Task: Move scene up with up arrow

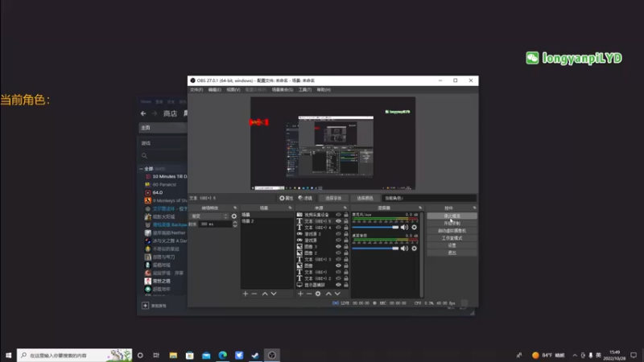Action: pyautogui.click(x=265, y=294)
